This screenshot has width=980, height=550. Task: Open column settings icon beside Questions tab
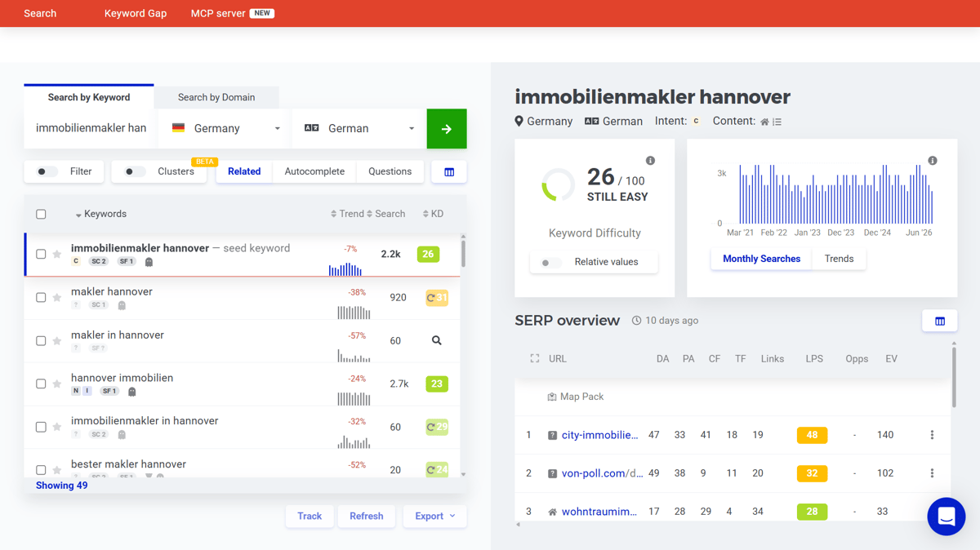(449, 172)
